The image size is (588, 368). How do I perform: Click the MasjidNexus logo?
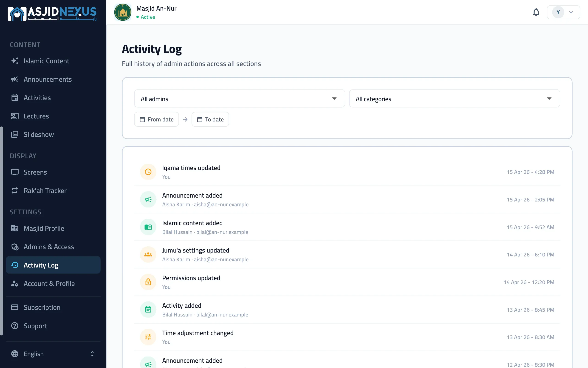pos(52,14)
